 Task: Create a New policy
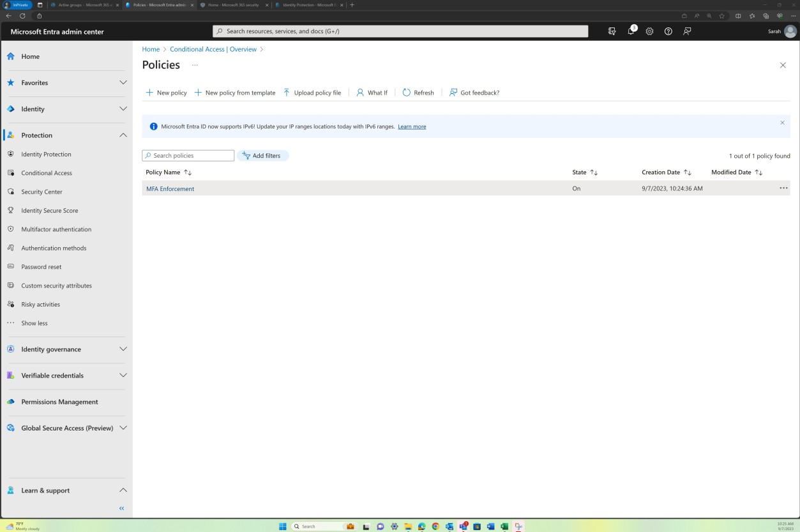coord(166,93)
